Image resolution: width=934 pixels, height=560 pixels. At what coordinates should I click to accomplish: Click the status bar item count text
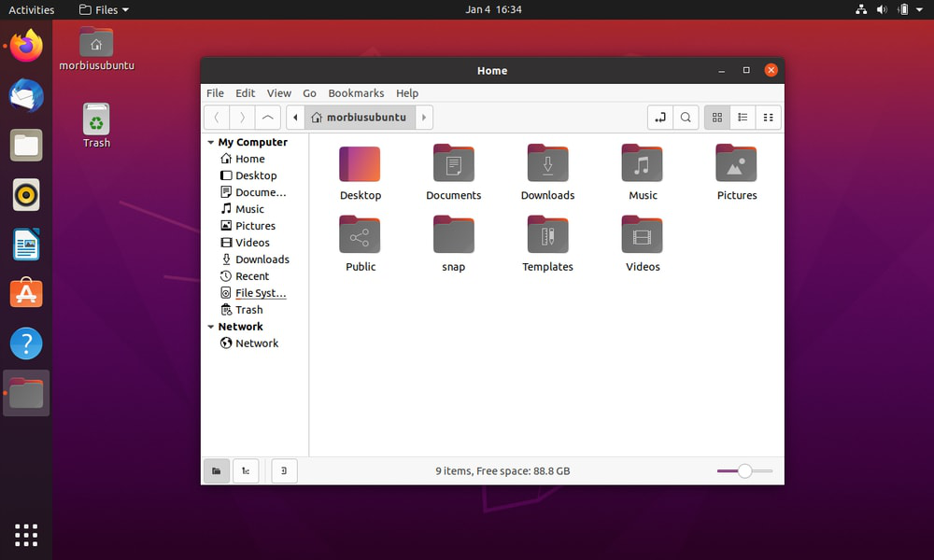[x=502, y=470]
